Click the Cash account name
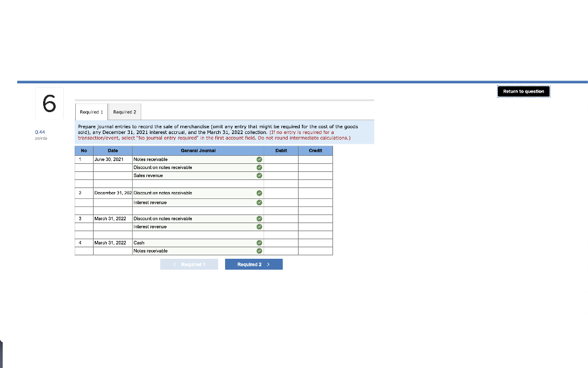Image resolution: width=588 pixels, height=368 pixels. point(139,243)
